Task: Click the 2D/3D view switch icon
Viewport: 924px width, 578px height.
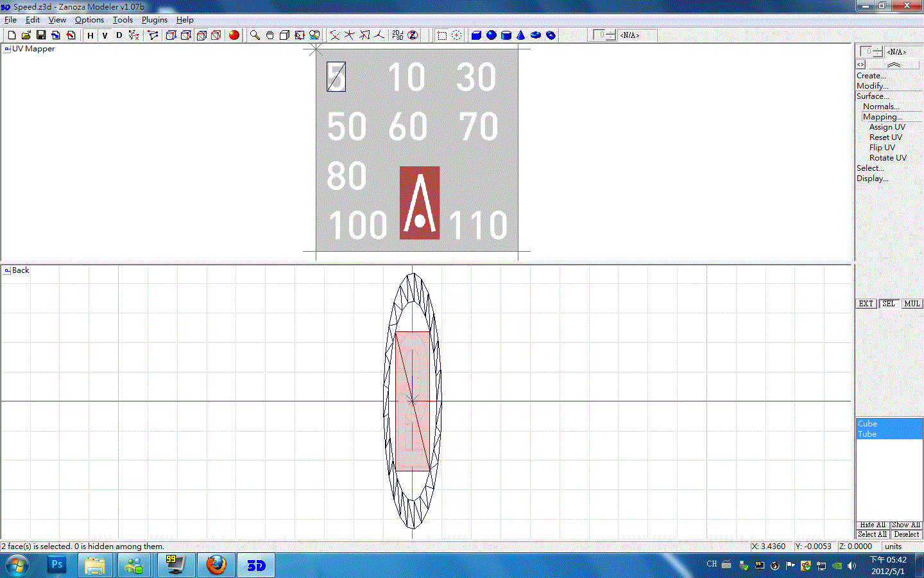Action: pos(398,35)
